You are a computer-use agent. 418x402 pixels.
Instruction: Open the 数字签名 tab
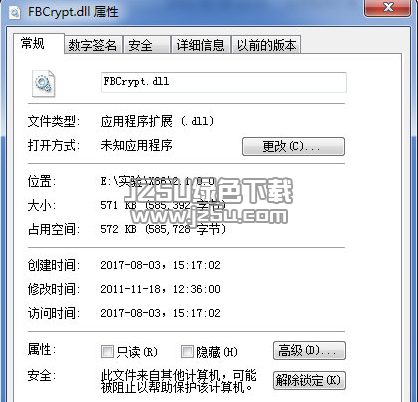[x=93, y=45]
